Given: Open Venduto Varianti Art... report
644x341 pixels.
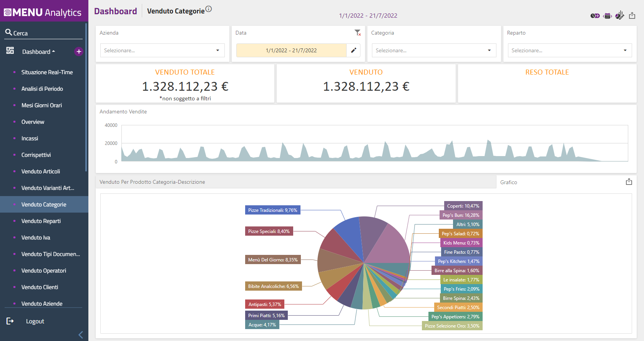Looking at the screenshot, I should pyautogui.click(x=48, y=188).
